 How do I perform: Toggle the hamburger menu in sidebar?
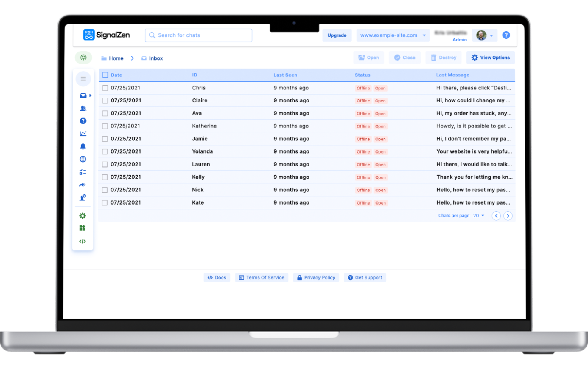pyautogui.click(x=83, y=79)
